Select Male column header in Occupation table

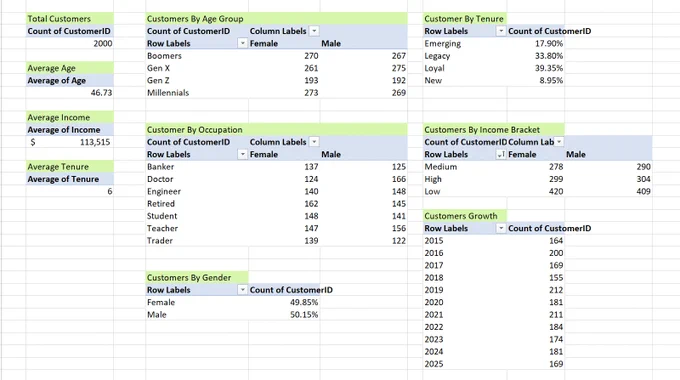pos(364,154)
